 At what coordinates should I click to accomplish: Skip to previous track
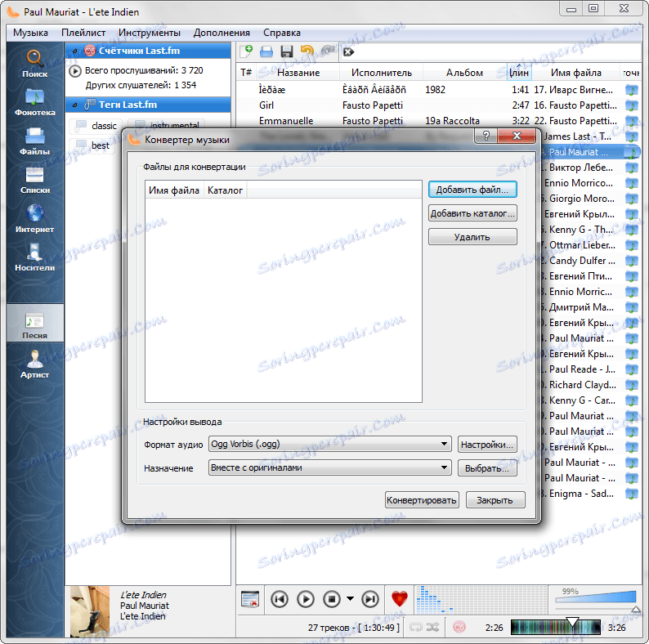(280, 599)
